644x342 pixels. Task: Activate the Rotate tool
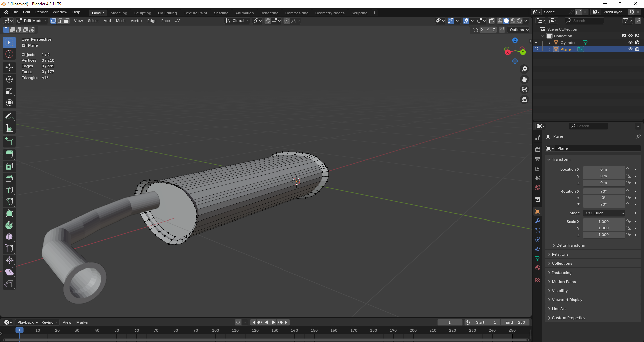pyautogui.click(x=9, y=79)
